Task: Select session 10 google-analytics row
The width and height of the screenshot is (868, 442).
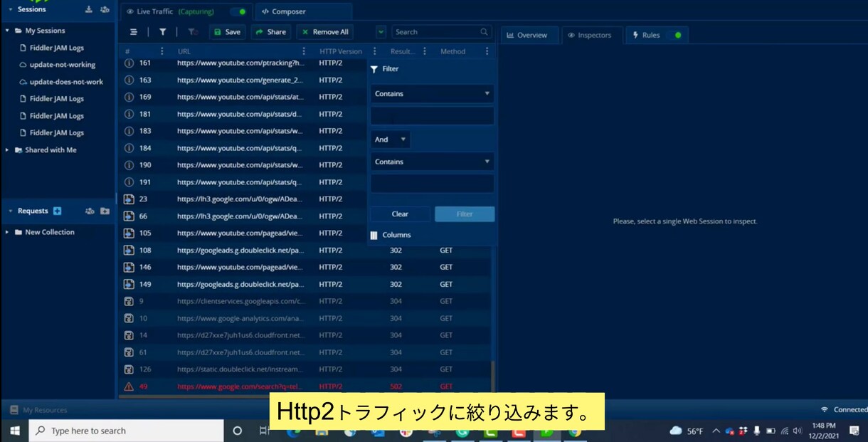Action: click(x=306, y=318)
